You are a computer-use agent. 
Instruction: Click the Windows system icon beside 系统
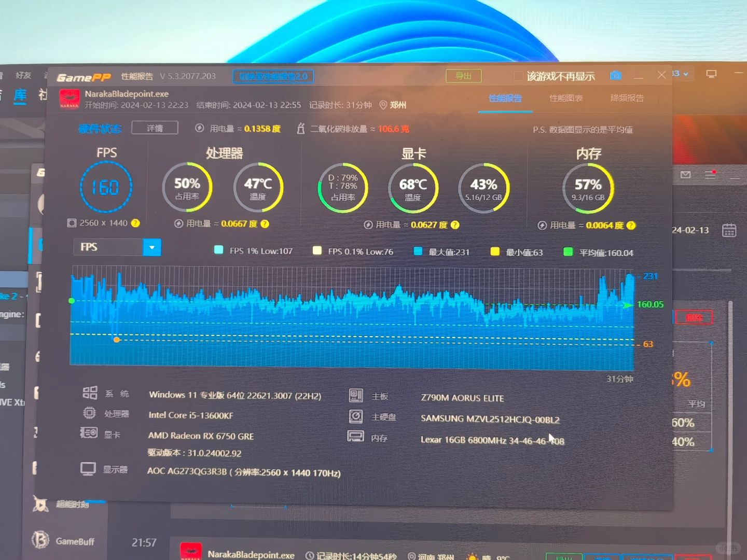[90, 393]
